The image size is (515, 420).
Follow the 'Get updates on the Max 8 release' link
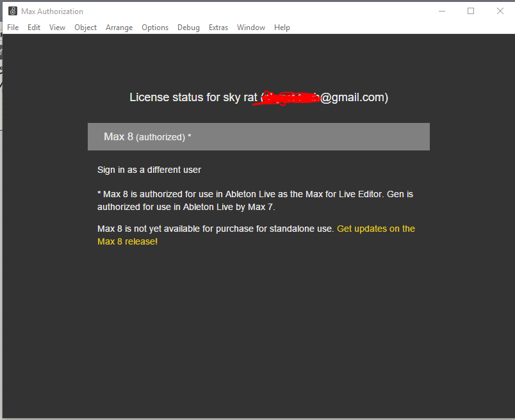(x=375, y=229)
